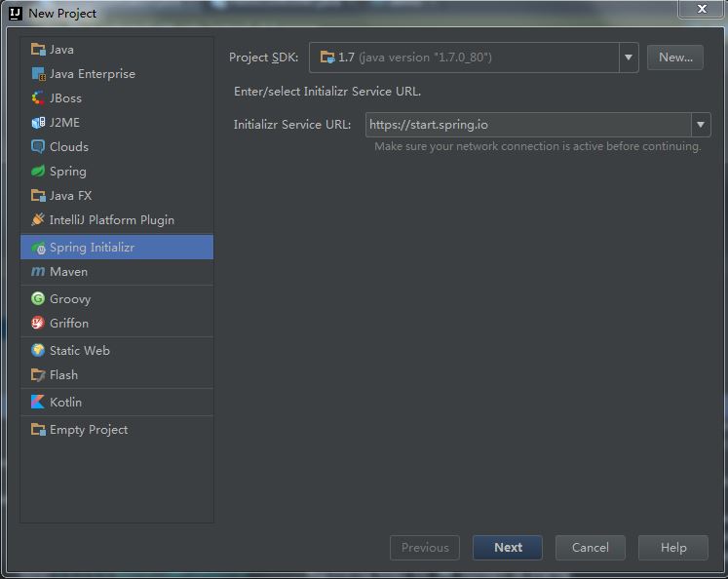This screenshot has height=579, width=728.
Task: Click the Cancel button
Action: (591, 548)
